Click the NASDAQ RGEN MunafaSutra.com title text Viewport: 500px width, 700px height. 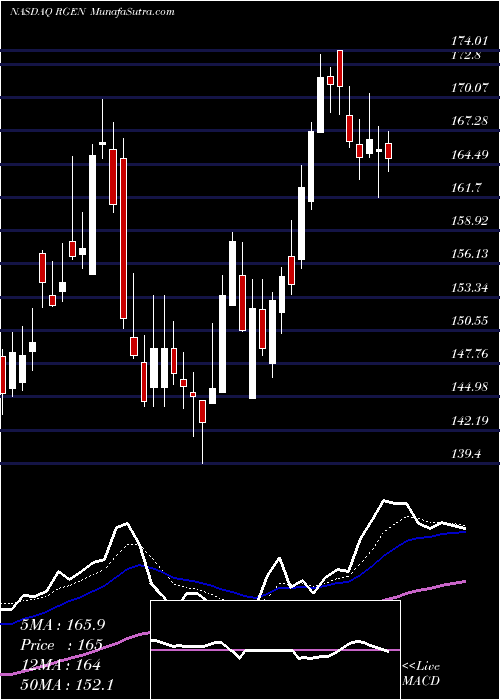point(92,12)
